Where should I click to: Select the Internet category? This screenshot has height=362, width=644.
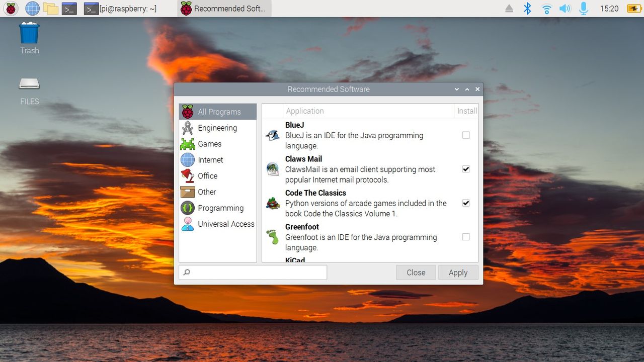(x=218, y=160)
